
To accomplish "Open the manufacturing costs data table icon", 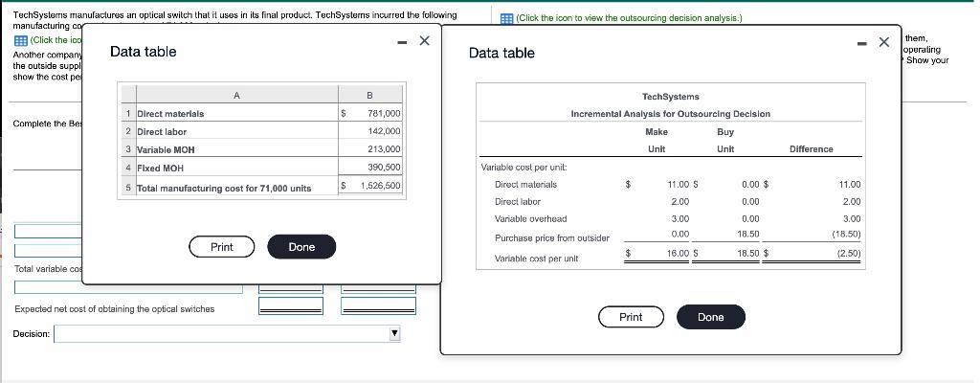I will 20,40.
